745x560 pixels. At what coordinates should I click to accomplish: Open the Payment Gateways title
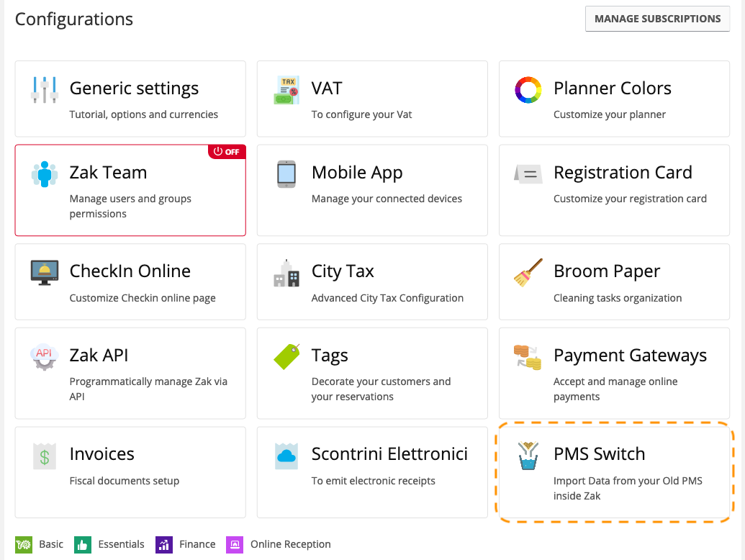630,356
